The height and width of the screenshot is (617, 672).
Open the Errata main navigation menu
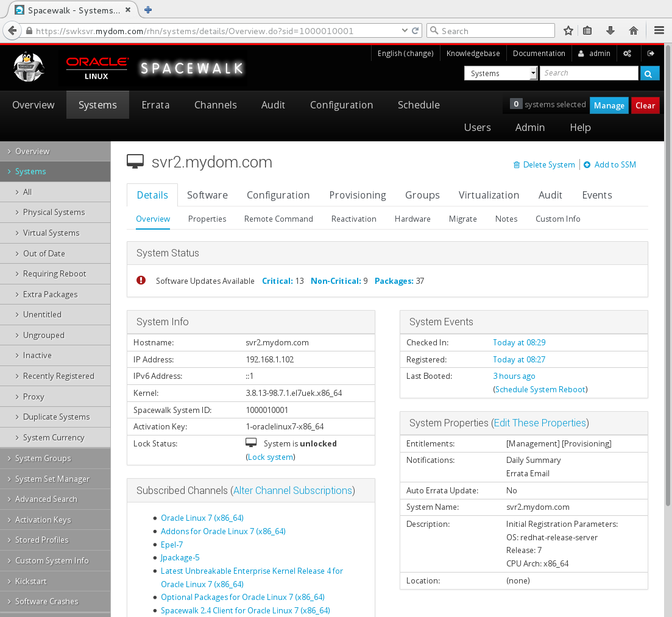coord(155,105)
